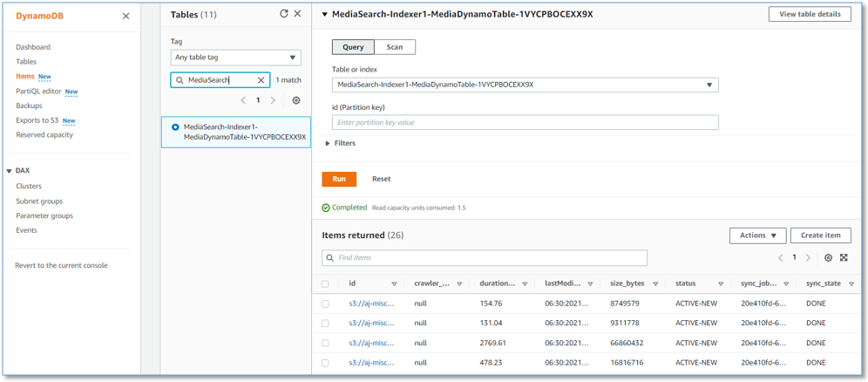
Task: Check the row with duration 2769.61
Action: pyautogui.click(x=325, y=343)
